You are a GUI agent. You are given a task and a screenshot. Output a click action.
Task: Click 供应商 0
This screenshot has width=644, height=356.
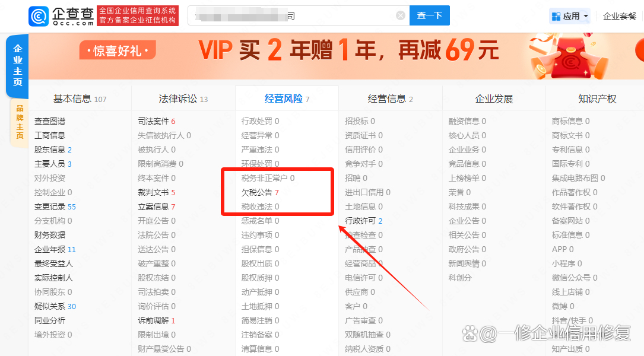click(360, 292)
